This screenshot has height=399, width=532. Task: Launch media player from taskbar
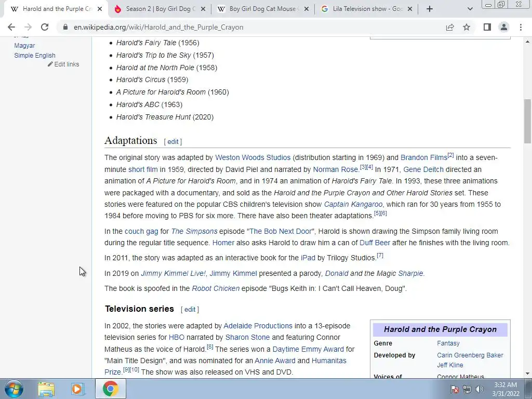click(77, 389)
